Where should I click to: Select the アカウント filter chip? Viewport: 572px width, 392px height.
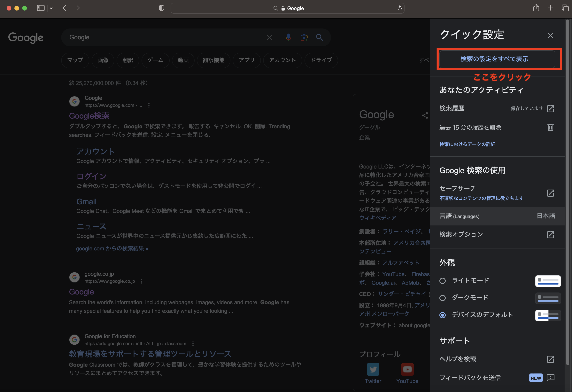[282, 60]
